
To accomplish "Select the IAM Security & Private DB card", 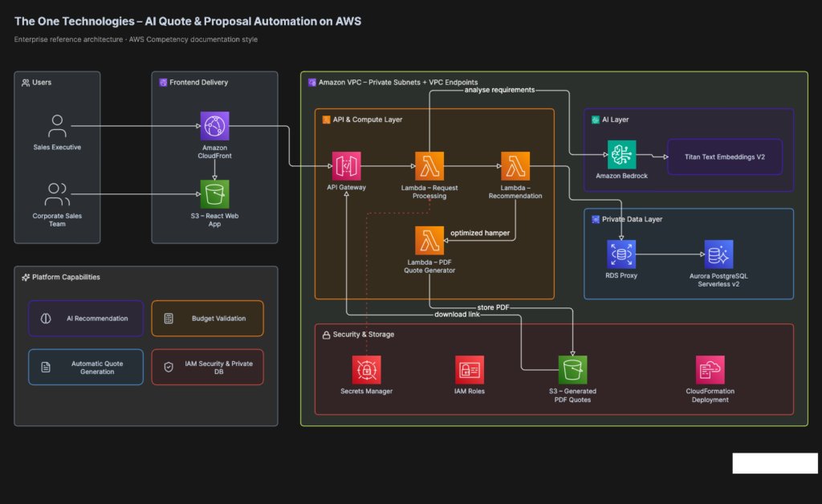I will [208, 368].
